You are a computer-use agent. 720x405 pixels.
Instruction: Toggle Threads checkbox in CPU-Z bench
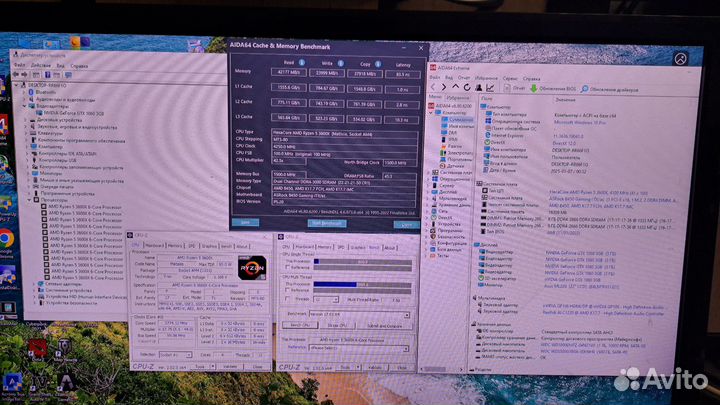287,299
